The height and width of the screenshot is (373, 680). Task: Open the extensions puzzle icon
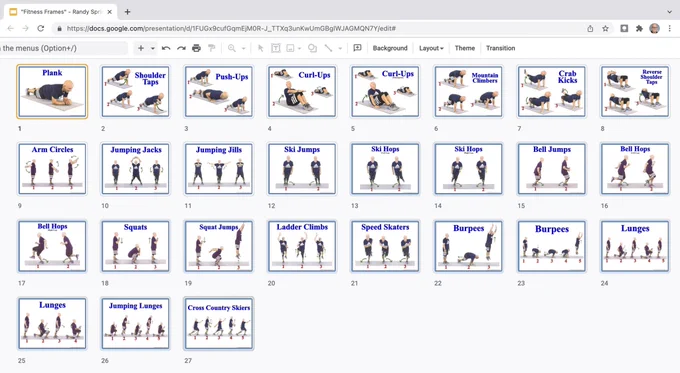click(x=639, y=29)
